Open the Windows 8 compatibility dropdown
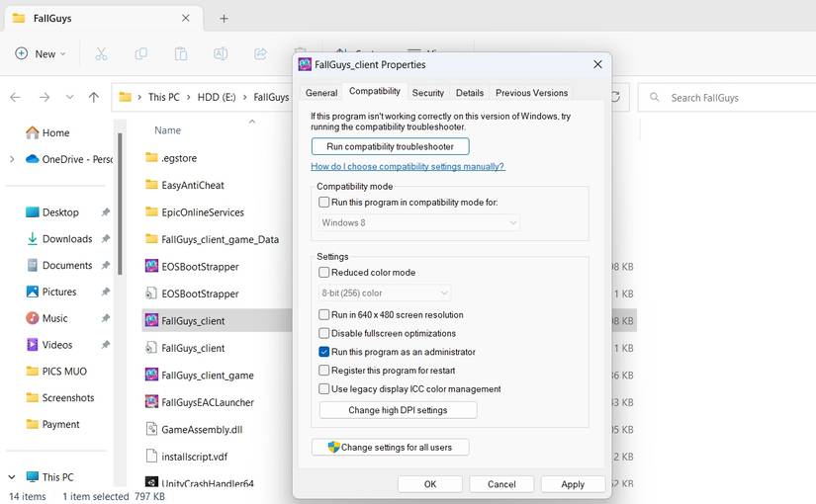 (419, 222)
